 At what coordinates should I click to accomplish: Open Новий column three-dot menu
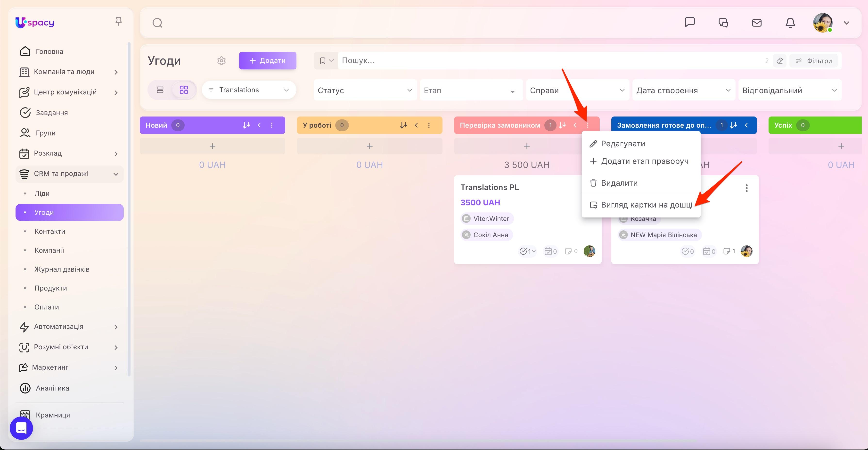click(x=272, y=125)
